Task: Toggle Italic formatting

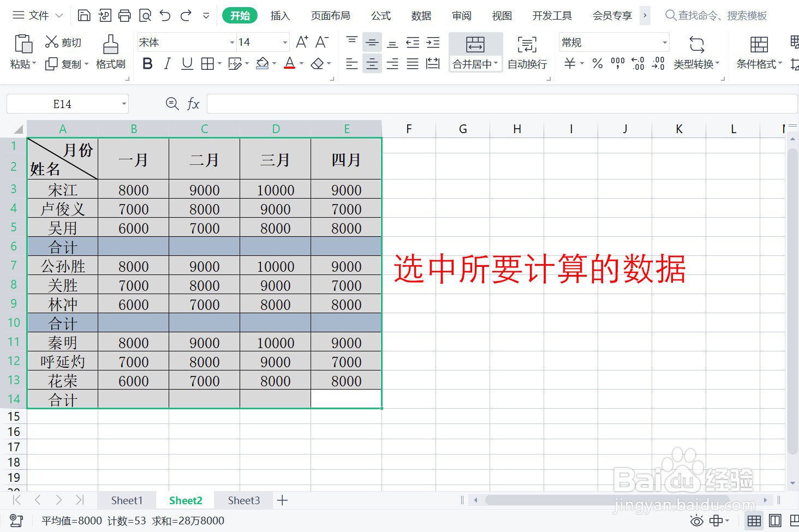Action: pos(168,64)
